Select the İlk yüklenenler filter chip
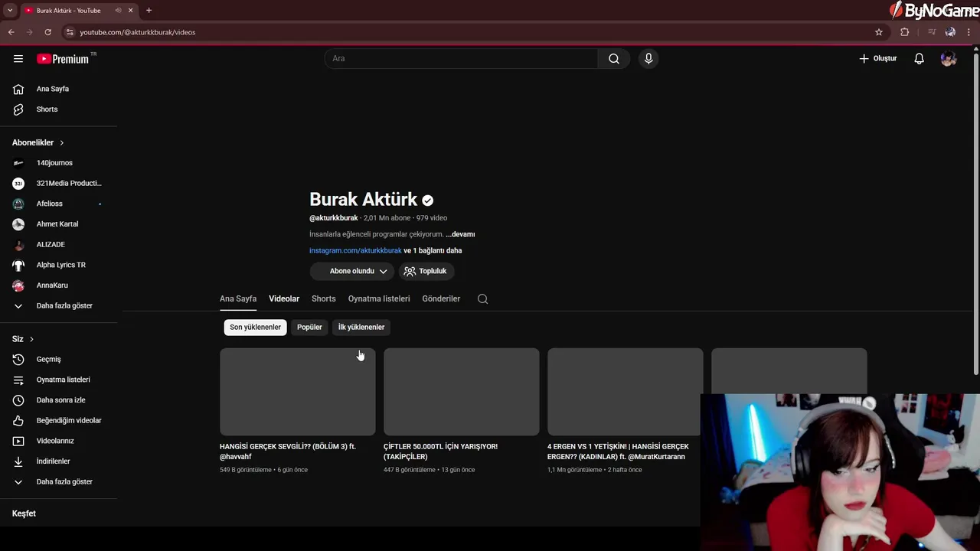The width and height of the screenshot is (980, 551). (361, 328)
